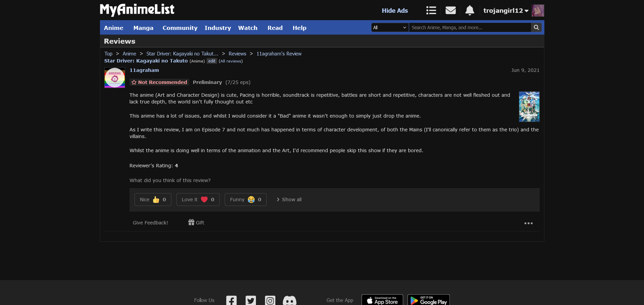Click the App Store download badge
The width and height of the screenshot is (644, 305).
pyautogui.click(x=382, y=300)
